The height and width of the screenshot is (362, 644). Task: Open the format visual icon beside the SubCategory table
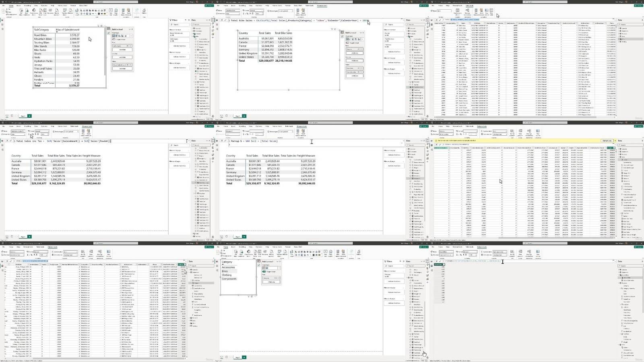pyautogui.click(x=108, y=33)
